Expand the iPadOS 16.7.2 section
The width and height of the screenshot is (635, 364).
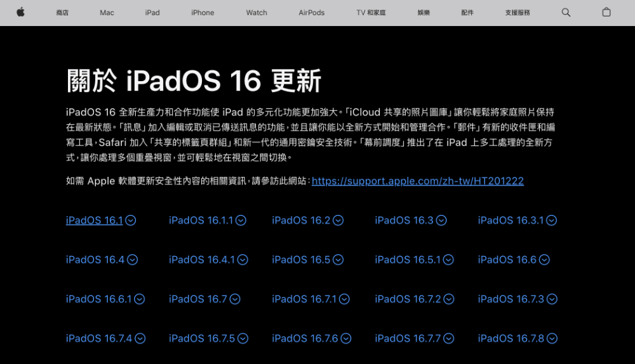(414, 299)
